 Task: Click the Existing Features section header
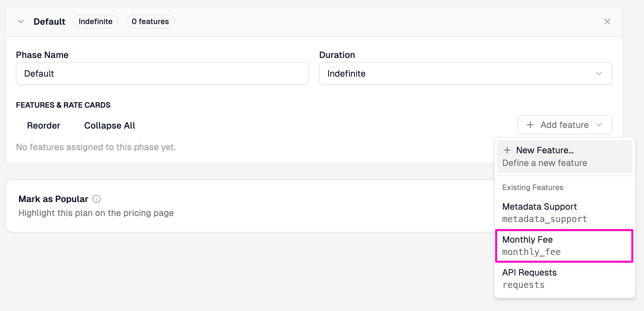point(533,187)
